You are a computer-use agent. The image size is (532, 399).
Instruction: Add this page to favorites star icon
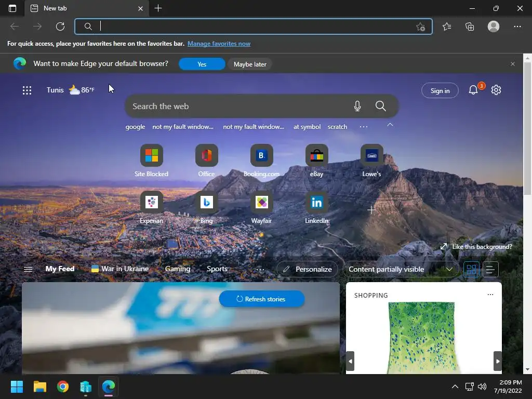click(420, 26)
